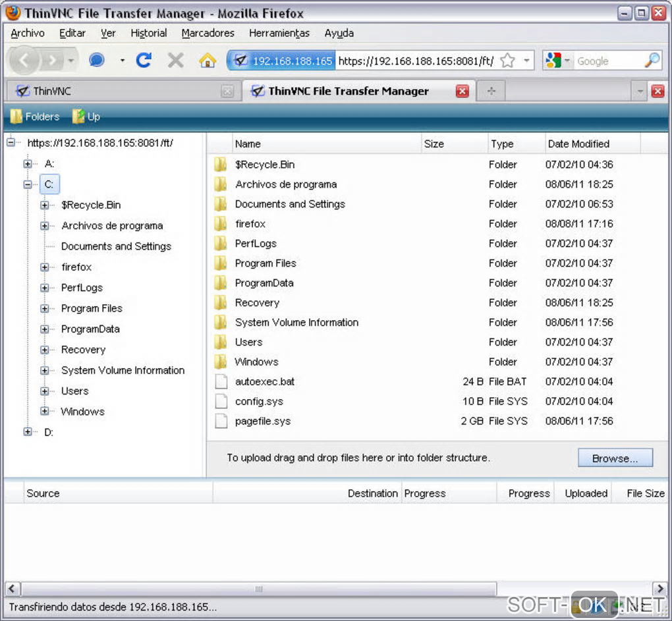The height and width of the screenshot is (621, 672).
Task: Open the search engine selector dropdown
Action: point(567,61)
